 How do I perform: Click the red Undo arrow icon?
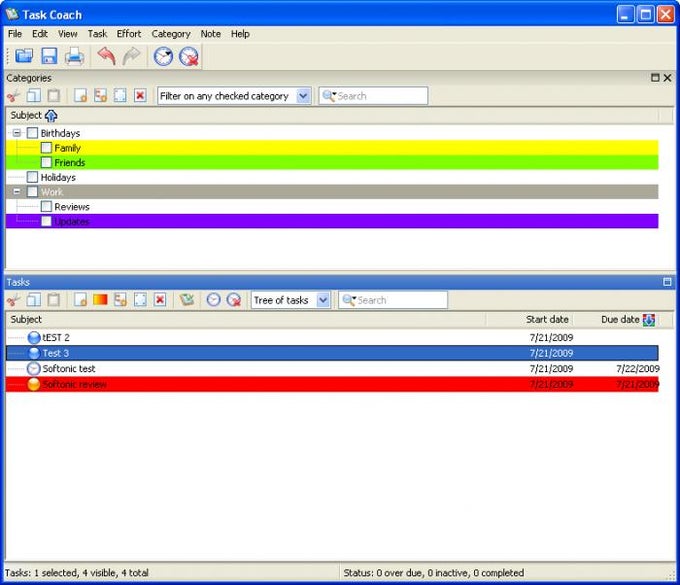106,56
